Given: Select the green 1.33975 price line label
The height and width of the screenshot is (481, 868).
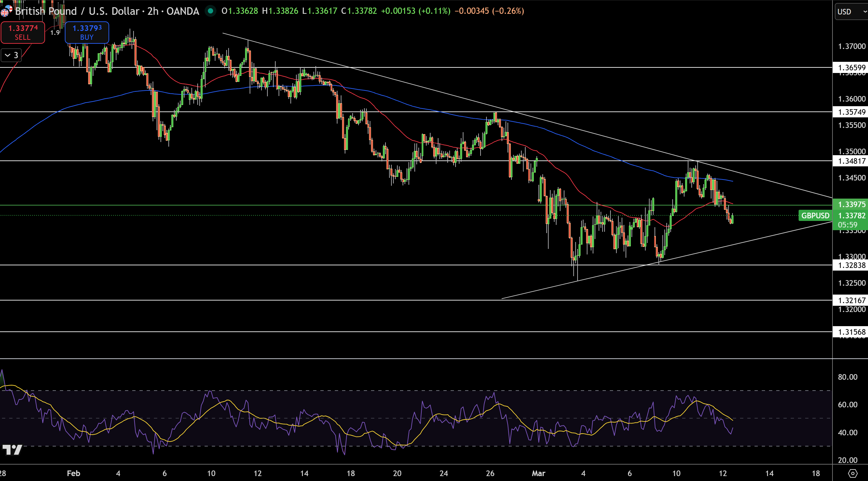Looking at the screenshot, I should pyautogui.click(x=851, y=204).
